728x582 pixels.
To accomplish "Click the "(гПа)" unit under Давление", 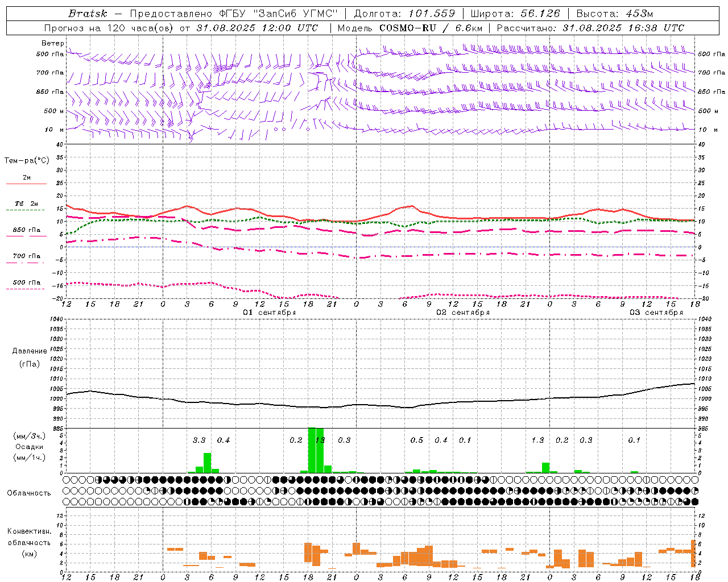I will tap(30, 364).
